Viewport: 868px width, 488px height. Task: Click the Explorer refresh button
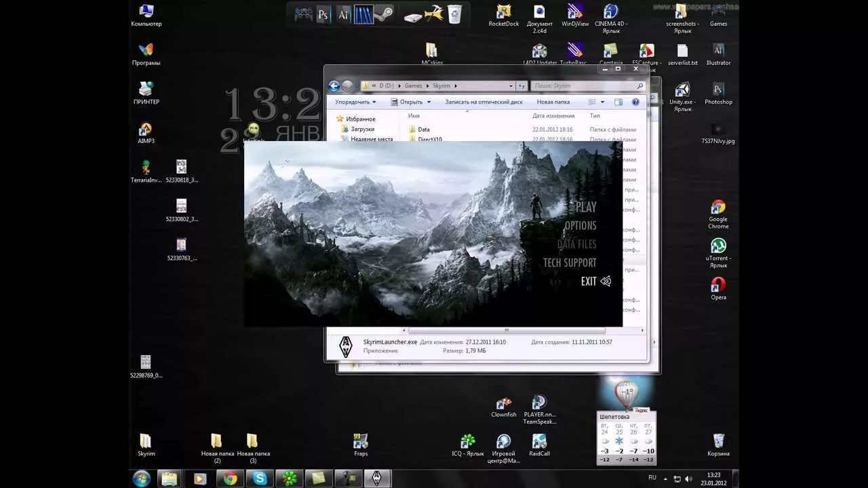[521, 86]
